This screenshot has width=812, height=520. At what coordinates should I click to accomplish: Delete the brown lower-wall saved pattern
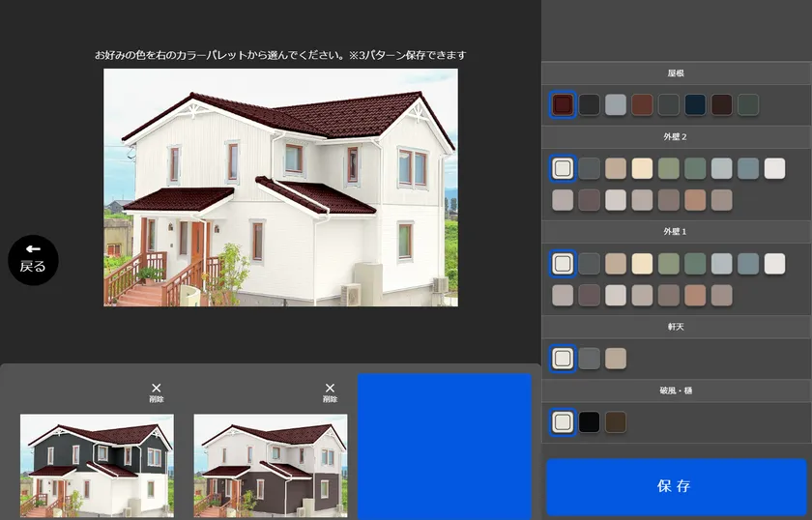330,392
